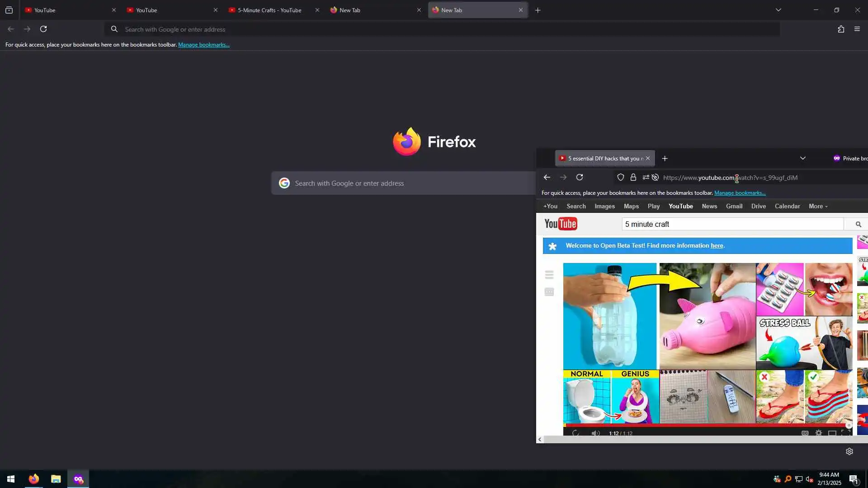The height and width of the screenshot is (488, 868).
Task: Click the site security padlock icon
Action: [633, 178]
